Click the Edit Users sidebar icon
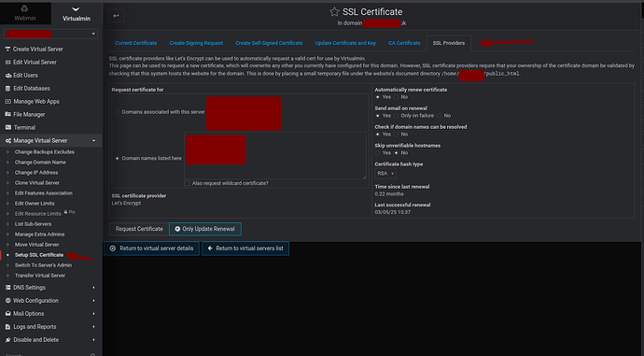The image size is (644, 356). (7, 76)
